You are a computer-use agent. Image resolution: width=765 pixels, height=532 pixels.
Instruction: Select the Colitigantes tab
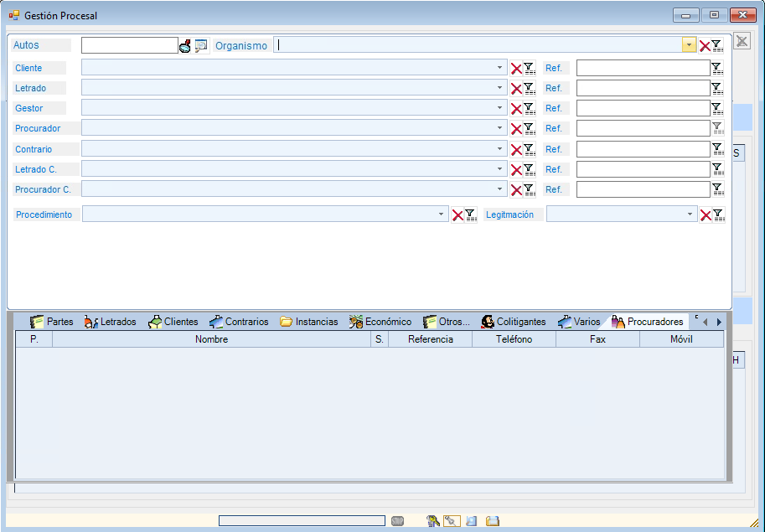513,322
